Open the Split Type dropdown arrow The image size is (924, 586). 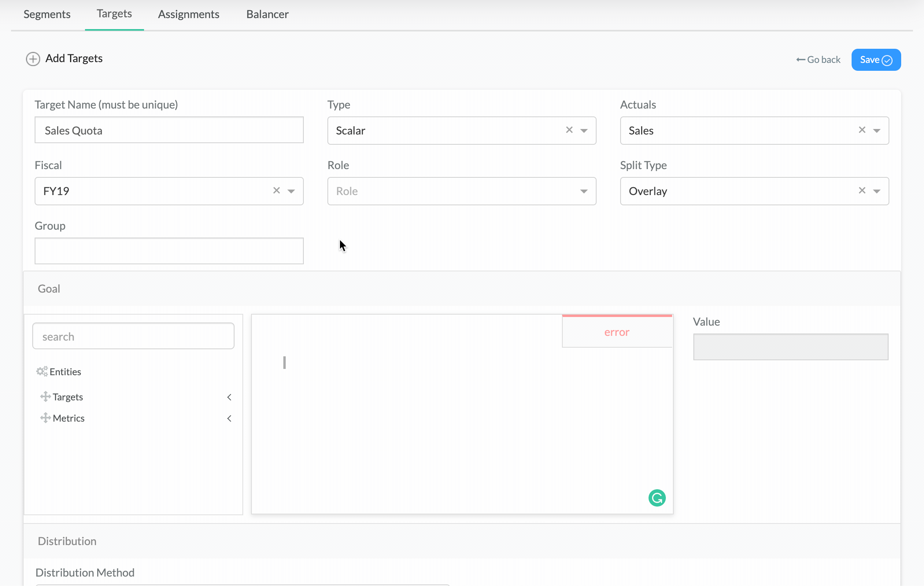click(877, 191)
